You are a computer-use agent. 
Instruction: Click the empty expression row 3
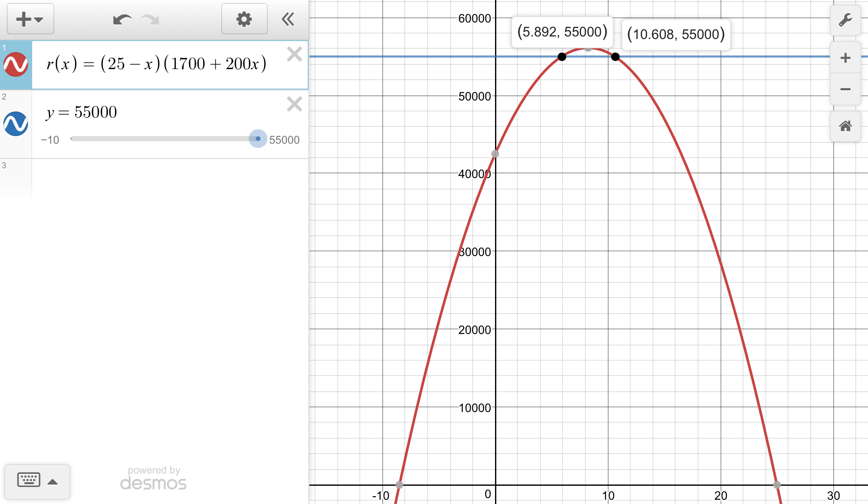pos(170,178)
